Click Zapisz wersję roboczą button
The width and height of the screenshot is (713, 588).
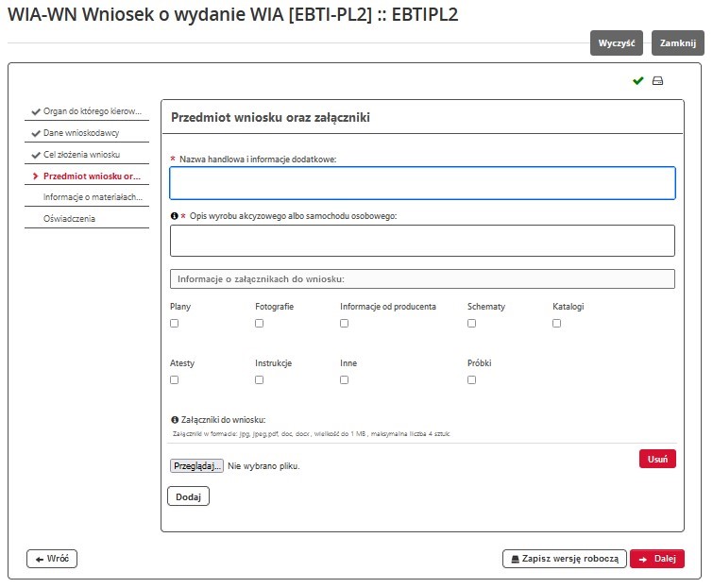point(565,559)
